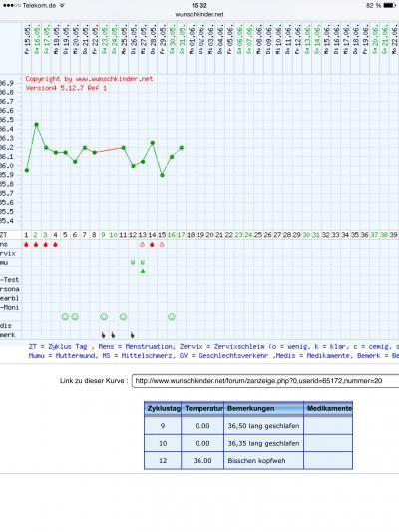Click the 'Copyright by www.wunschkinder.net' text
399x532 pixels.
pyautogui.click(x=90, y=79)
